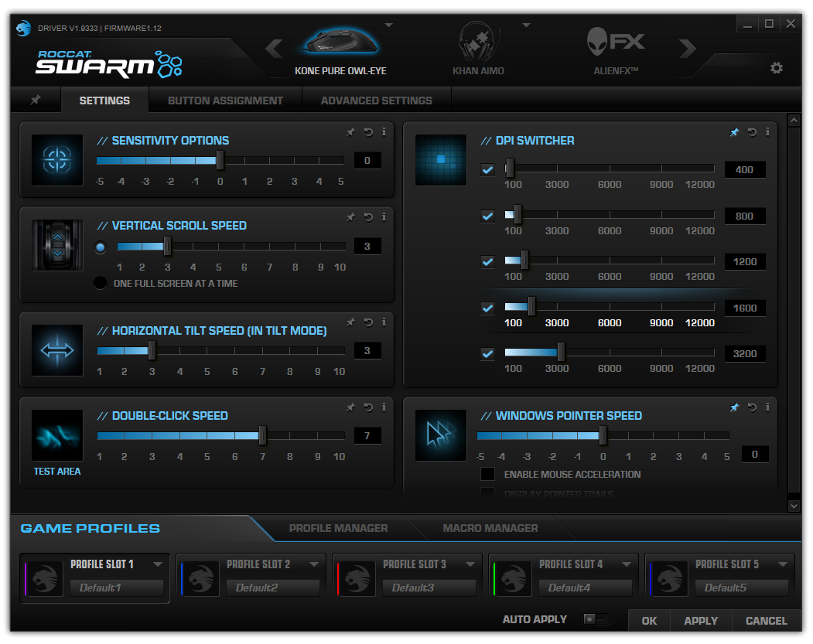Pin the Double-Click Speed panel
This screenshot has height=644, width=813.
click(x=351, y=407)
